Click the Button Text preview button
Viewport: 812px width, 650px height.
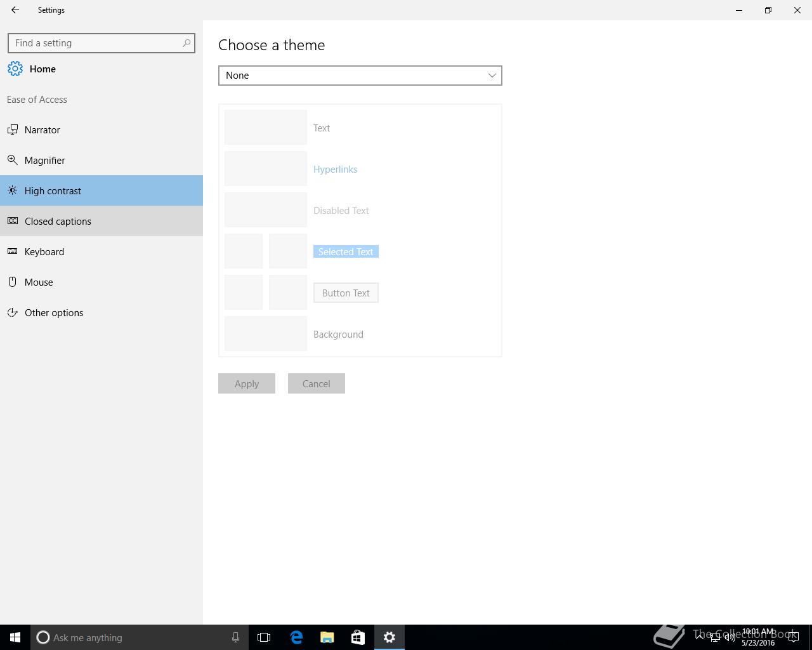tap(346, 293)
